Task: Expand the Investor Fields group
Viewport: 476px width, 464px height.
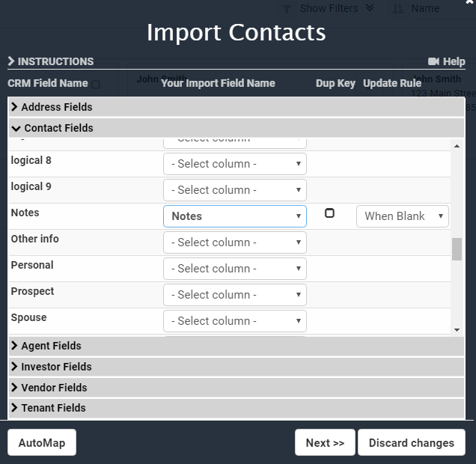Action: click(56, 367)
